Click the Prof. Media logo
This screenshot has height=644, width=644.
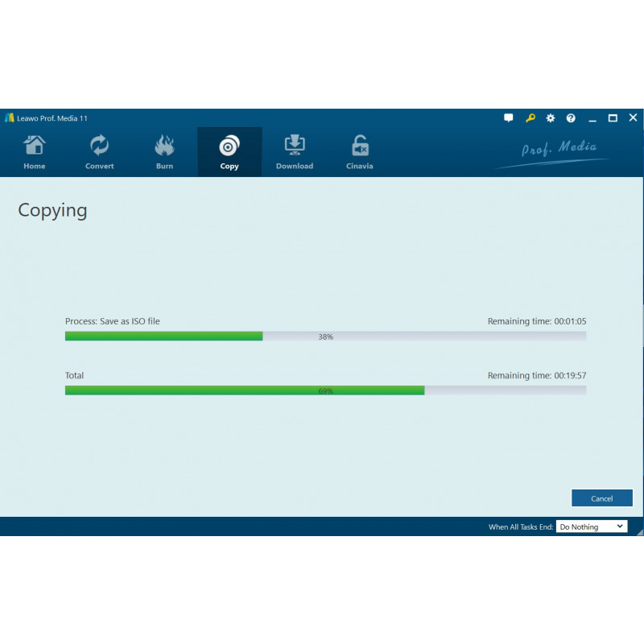tap(552, 154)
